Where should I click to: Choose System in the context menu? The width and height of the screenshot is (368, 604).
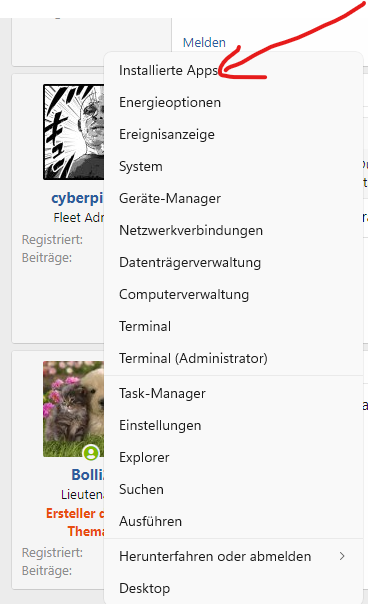tap(233, 166)
